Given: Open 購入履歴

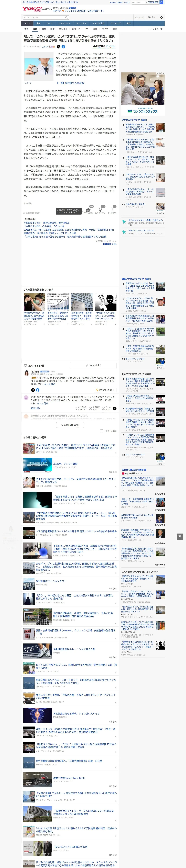Looking at the screenshot, I should pyautogui.click(x=152, y=18).
